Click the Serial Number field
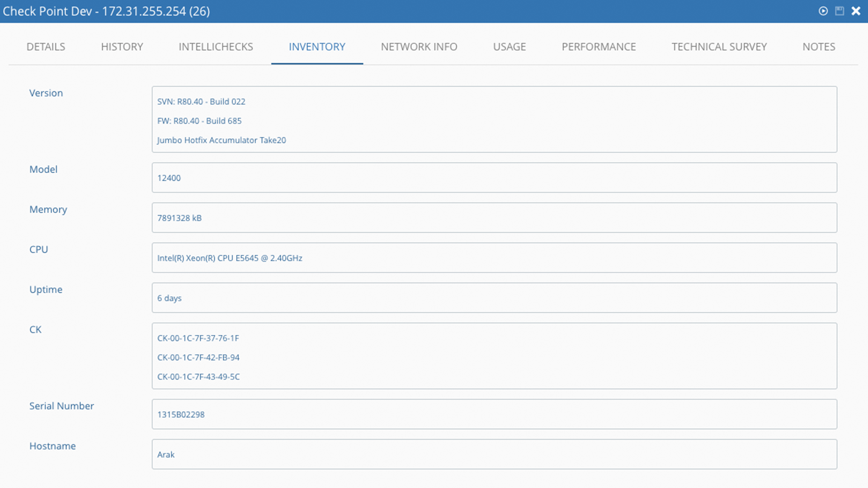This screenshot has height=488, width=868. pyautogui.click(x=494, y=414)
